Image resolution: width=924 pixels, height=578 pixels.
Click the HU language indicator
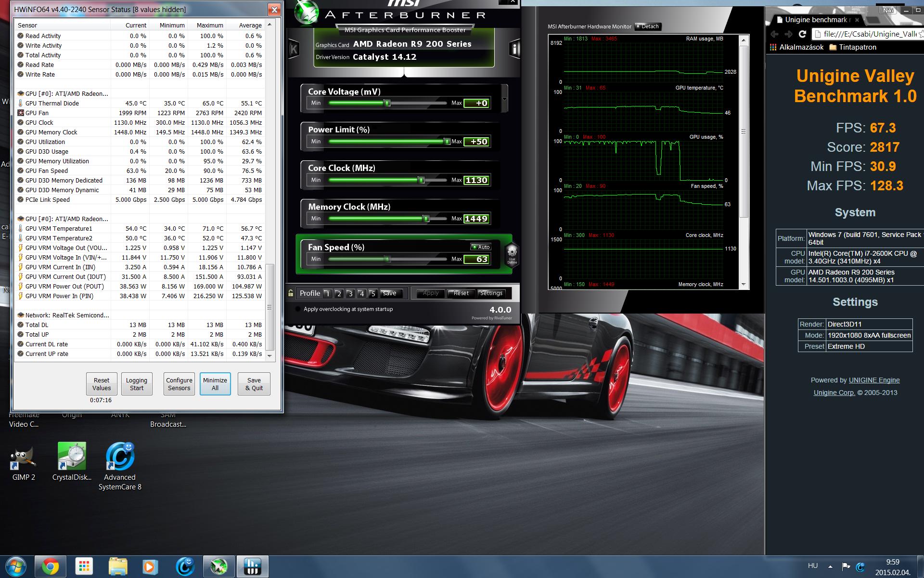[813, 566]
